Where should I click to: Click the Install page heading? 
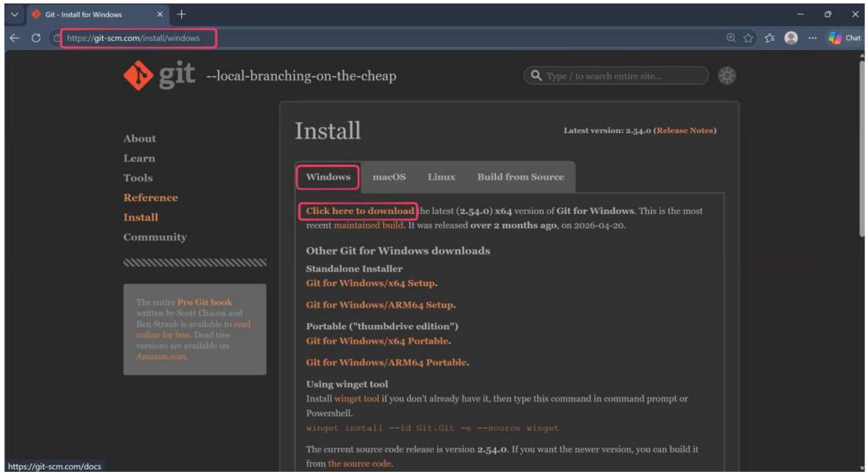328,131
